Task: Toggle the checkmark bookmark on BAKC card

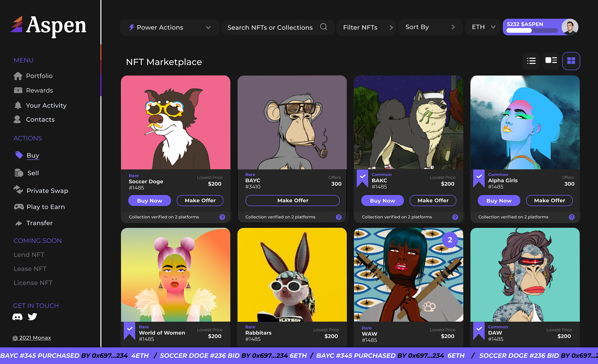Action: [x=362, y=178]
